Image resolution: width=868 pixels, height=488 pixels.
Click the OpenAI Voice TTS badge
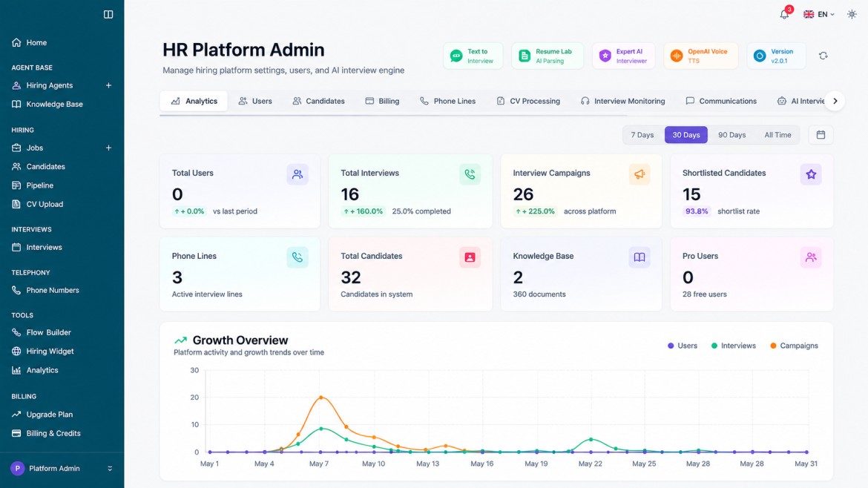[x=700, y=56]
